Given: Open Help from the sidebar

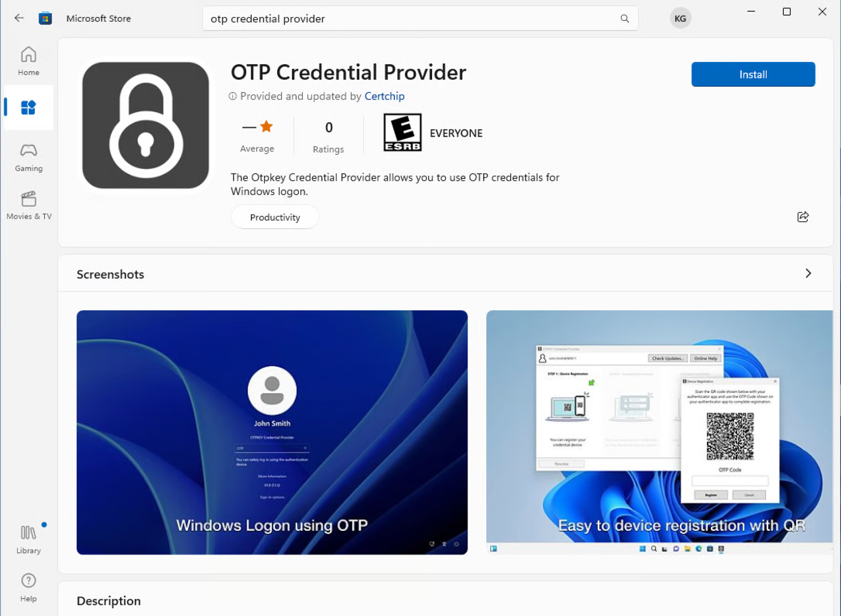Looking at the screenshot, I should [28, 587].
